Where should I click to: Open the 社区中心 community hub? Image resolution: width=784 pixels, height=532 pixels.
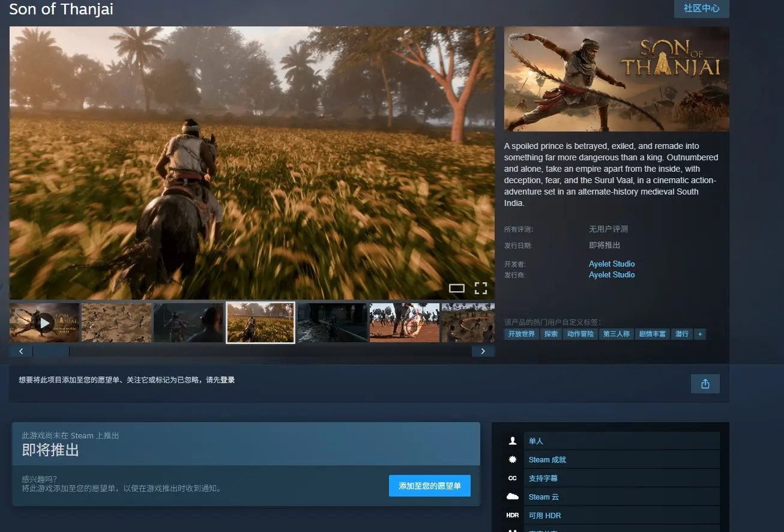[x=701, y=8]
